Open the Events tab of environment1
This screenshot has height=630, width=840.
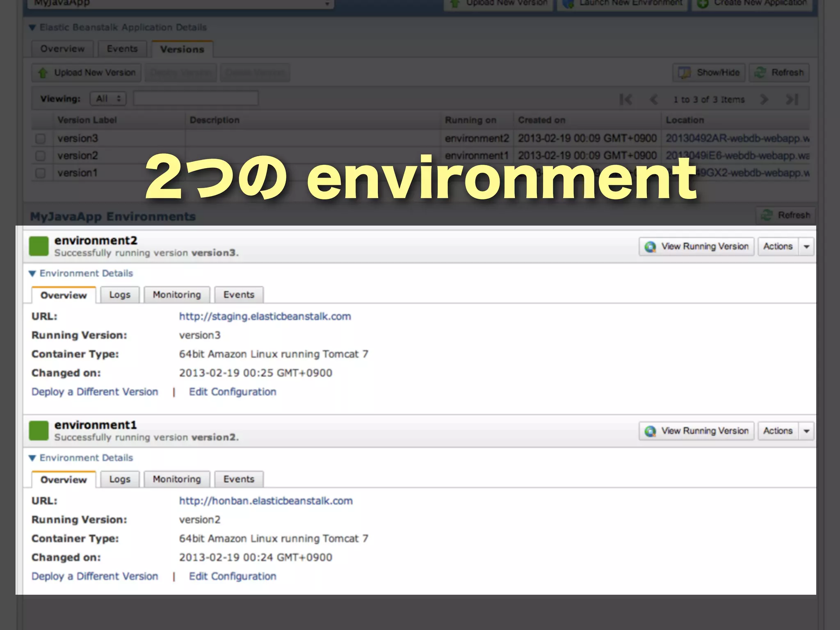coord(239,479)
